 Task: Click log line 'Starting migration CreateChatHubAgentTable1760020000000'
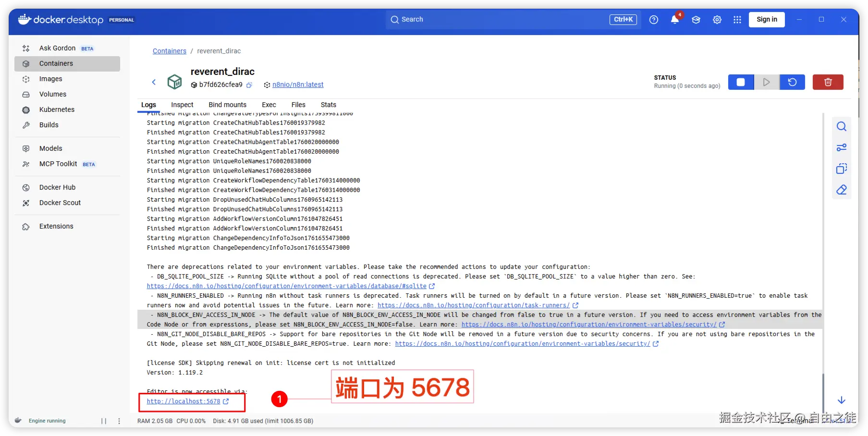(243, 142)
